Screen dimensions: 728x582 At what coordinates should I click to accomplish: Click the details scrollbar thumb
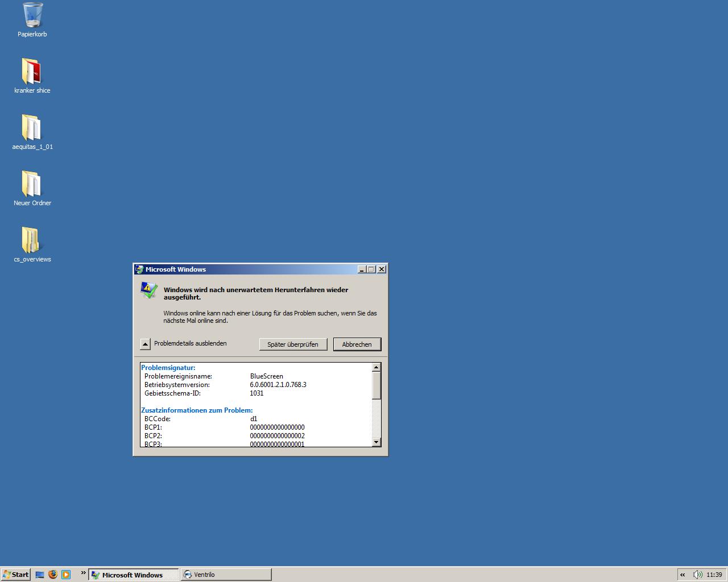coord(376,385)
